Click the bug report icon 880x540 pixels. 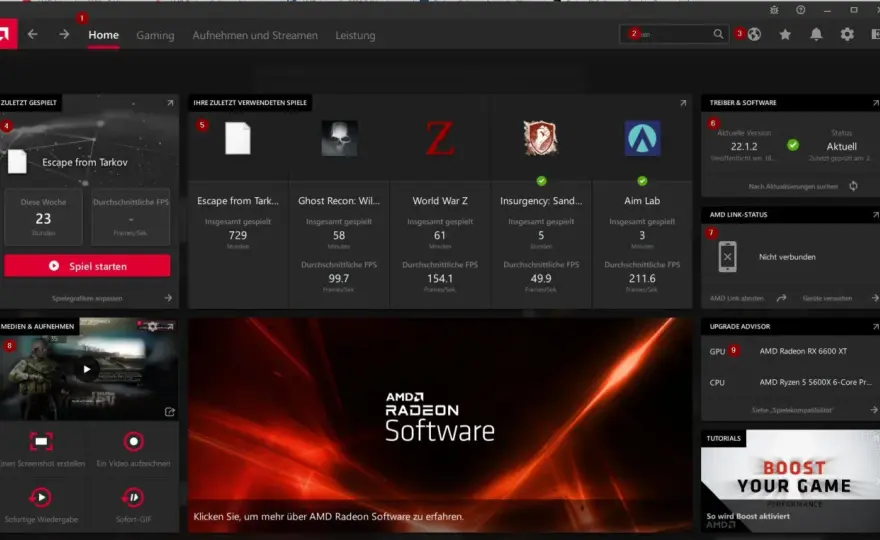774,10
